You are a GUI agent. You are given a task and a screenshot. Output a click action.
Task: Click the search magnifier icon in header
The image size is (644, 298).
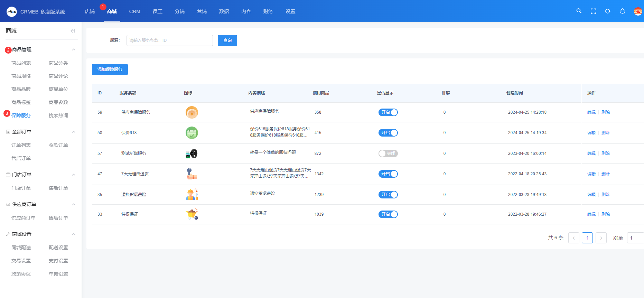(579, 11)
